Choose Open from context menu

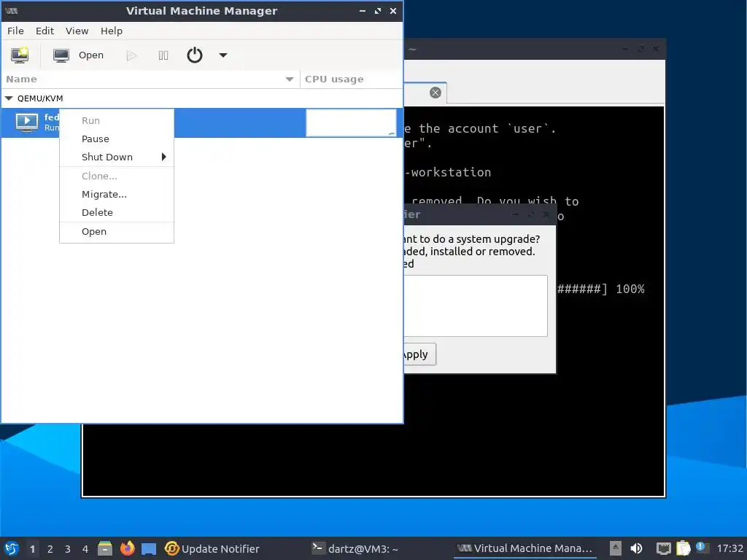(x=117, y=231)
